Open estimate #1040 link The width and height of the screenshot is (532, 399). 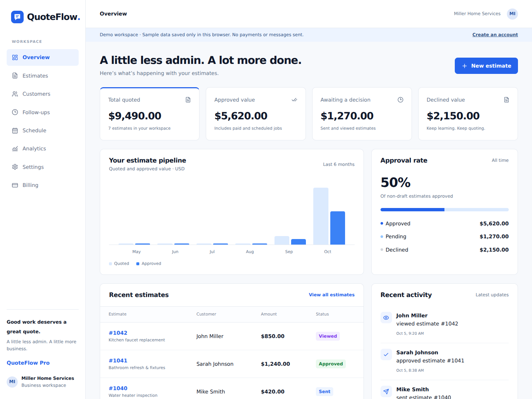(x=118, y=388)
